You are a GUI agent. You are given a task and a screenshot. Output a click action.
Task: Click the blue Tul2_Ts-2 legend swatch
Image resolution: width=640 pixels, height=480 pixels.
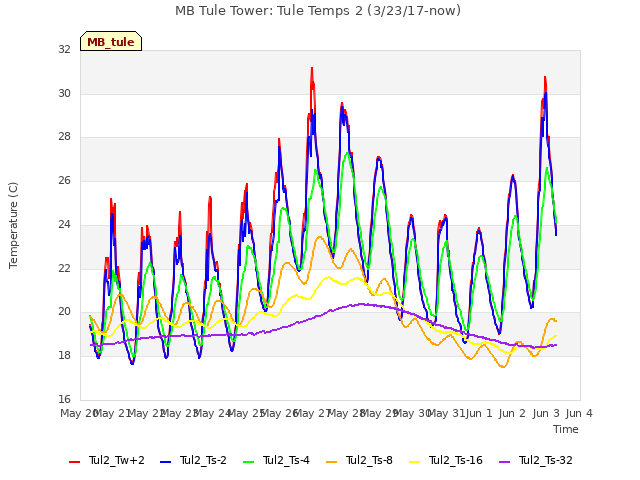[x=165, y=461]
